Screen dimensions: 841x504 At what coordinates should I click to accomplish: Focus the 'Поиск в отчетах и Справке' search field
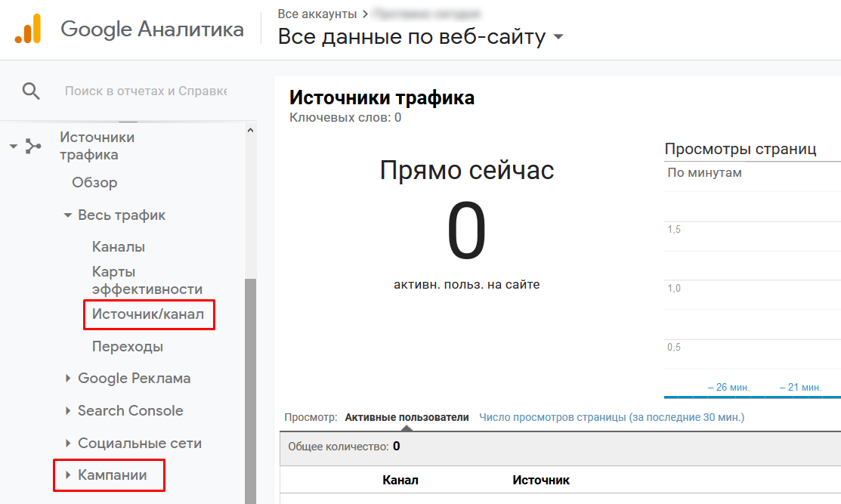146,91
